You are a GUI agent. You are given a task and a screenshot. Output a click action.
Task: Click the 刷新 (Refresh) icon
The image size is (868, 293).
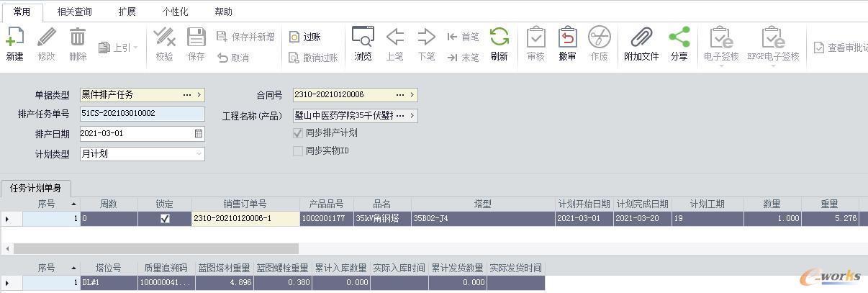pyautogui.click(x=499, y=37)
